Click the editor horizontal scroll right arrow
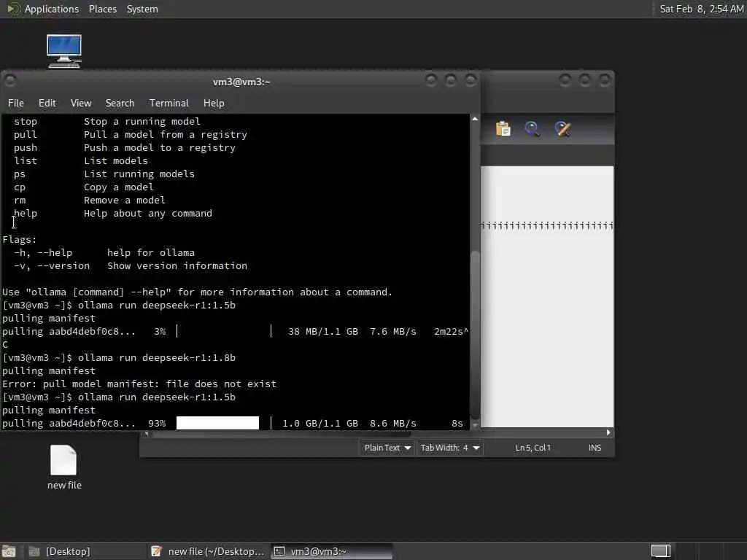 tap(608, 432)
